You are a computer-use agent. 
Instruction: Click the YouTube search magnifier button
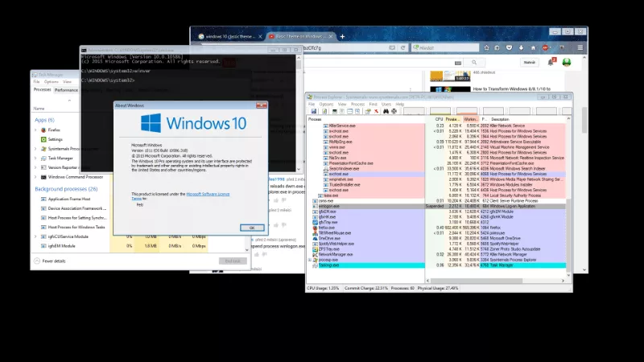point(474,63)
